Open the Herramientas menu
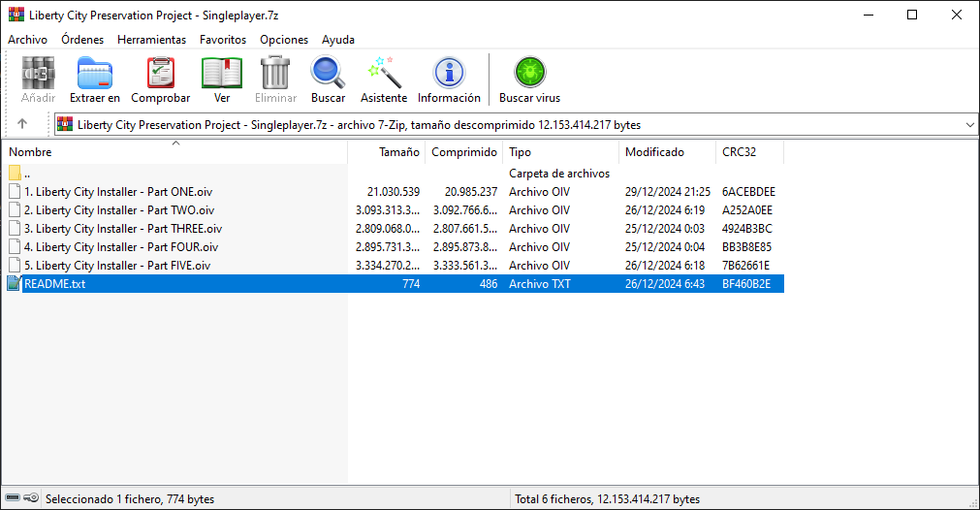This screenshot has height=510, width=980. click(152, 40)
